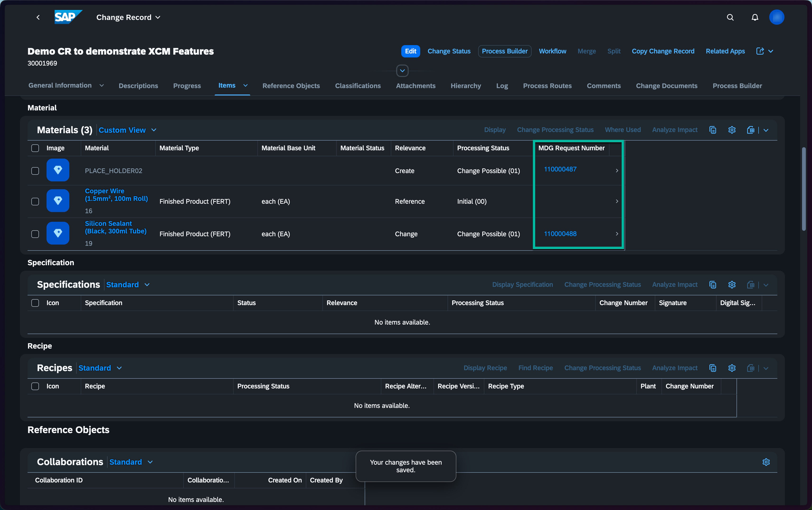Open Copper Wire row details arrow
Screen dimensions: 812x510
pyautogui.click(x=617, y=201)
